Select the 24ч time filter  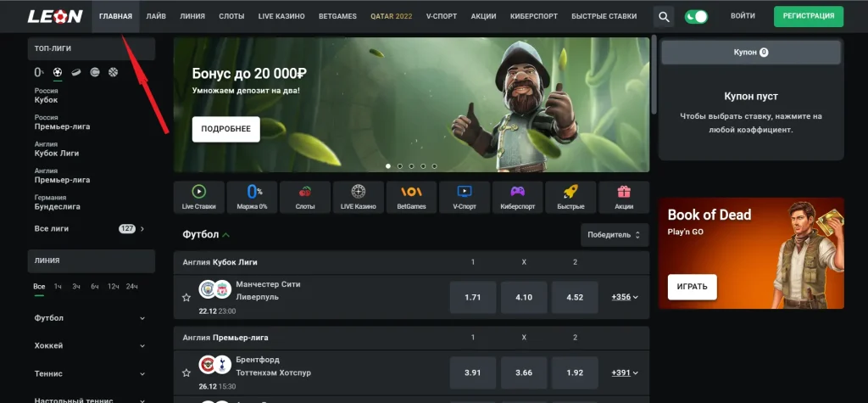(x=131, y=287)
